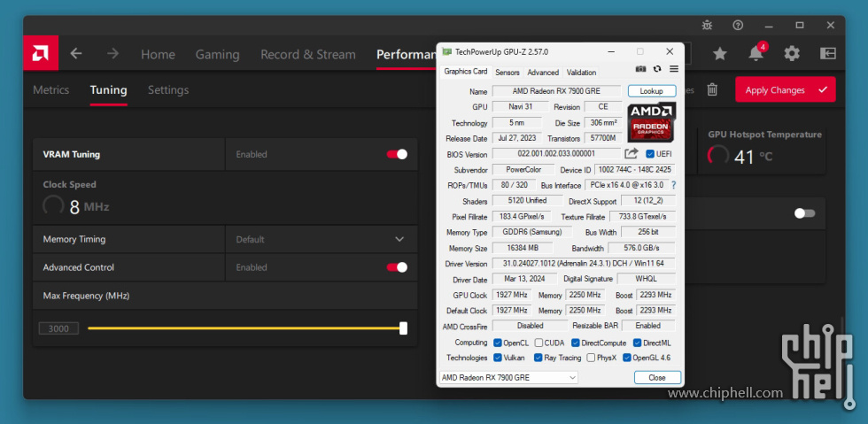868x424 pixels.
Task: Open favorites star icon
Action: click(x=719, y=54)
